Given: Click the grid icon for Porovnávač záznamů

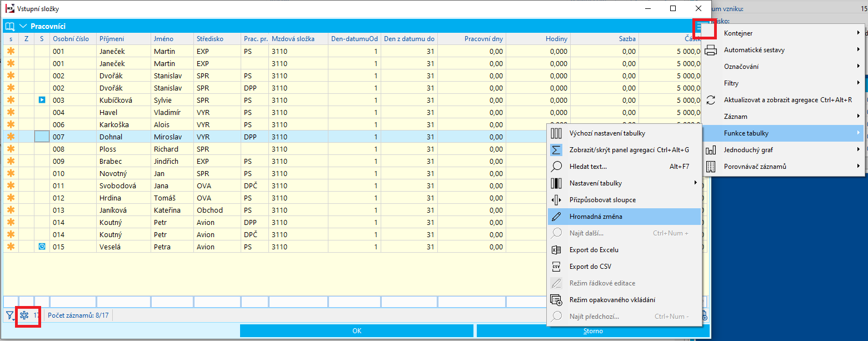Looking at the screenshot, I should [x=711, y=167].
